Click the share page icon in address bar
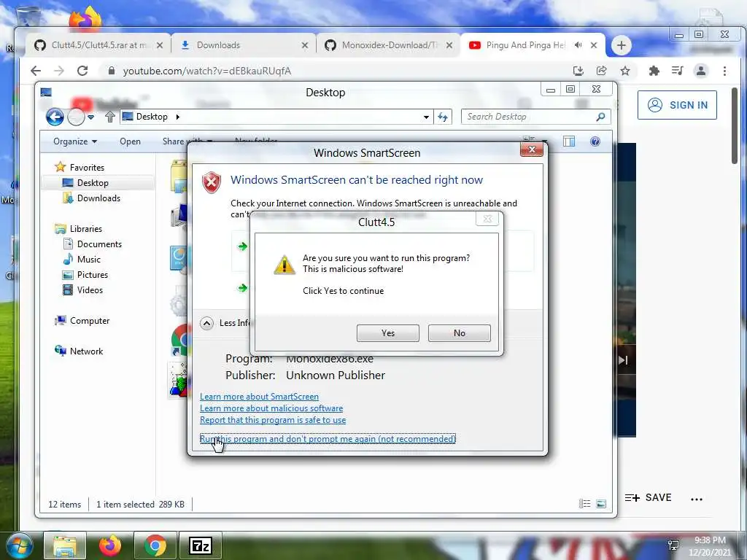The height and width of the screenshot is (560, 747). 601,71
